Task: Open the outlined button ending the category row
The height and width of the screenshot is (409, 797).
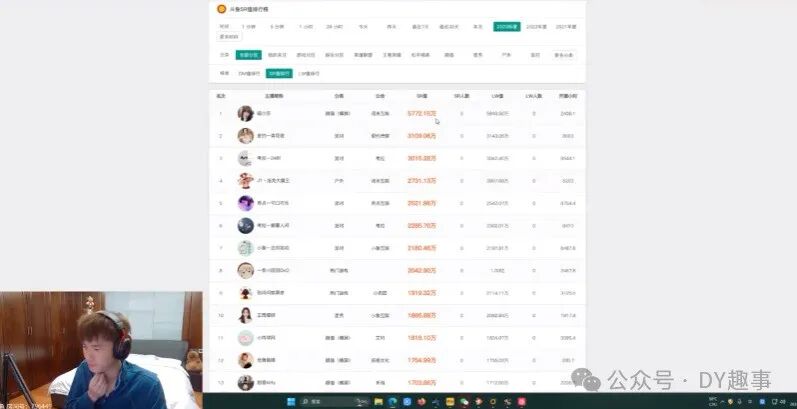Action: point(564,54)
